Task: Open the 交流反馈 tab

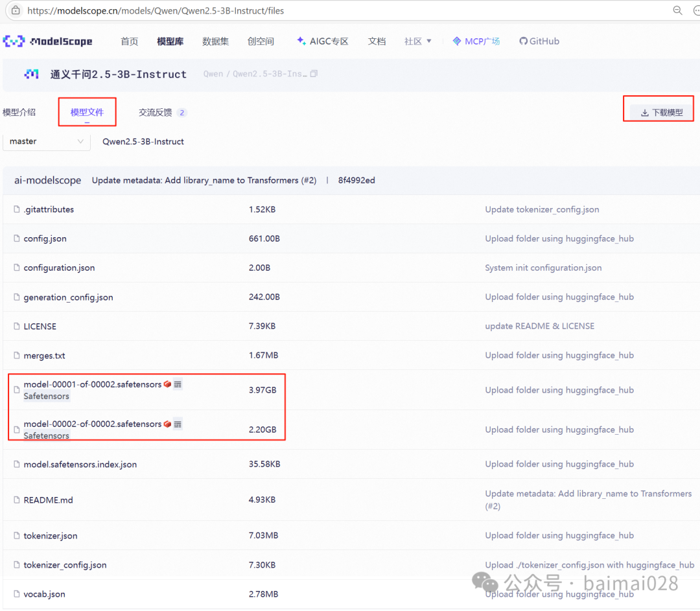Action: tap(156, 111)
